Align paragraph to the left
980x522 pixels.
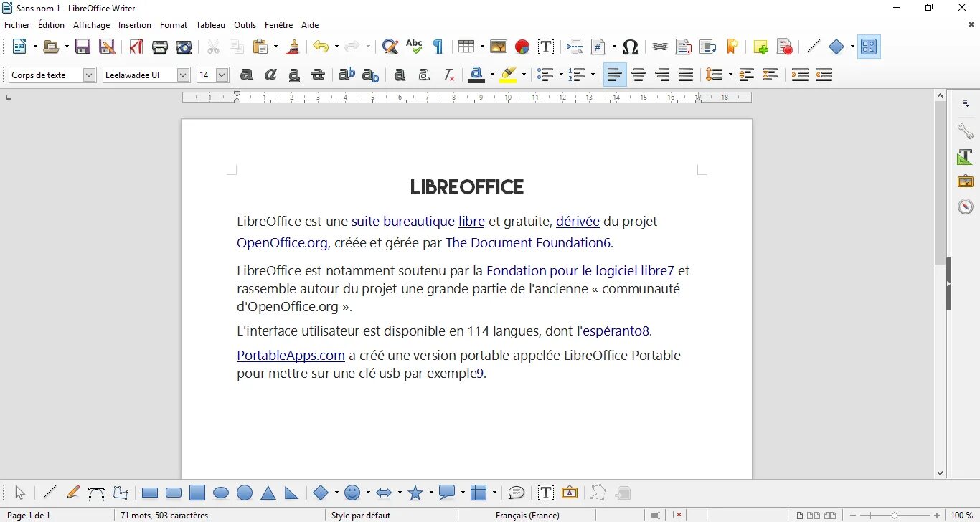(615, 75)
